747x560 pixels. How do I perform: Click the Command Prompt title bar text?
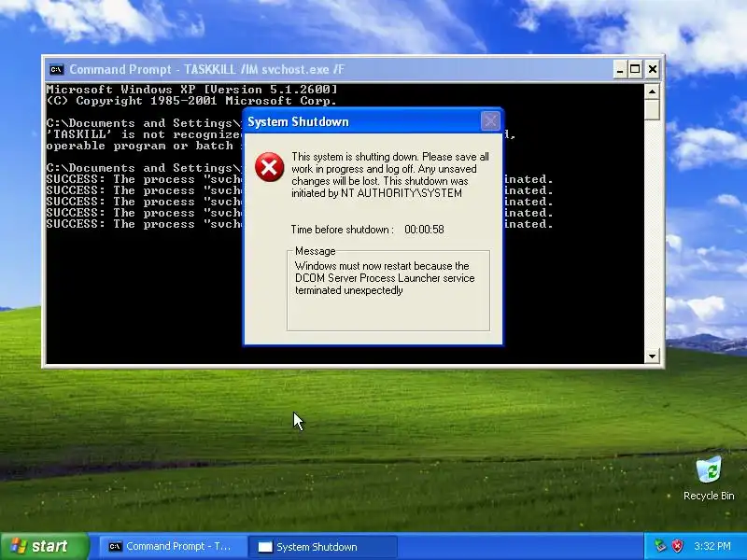coord(206,69)
